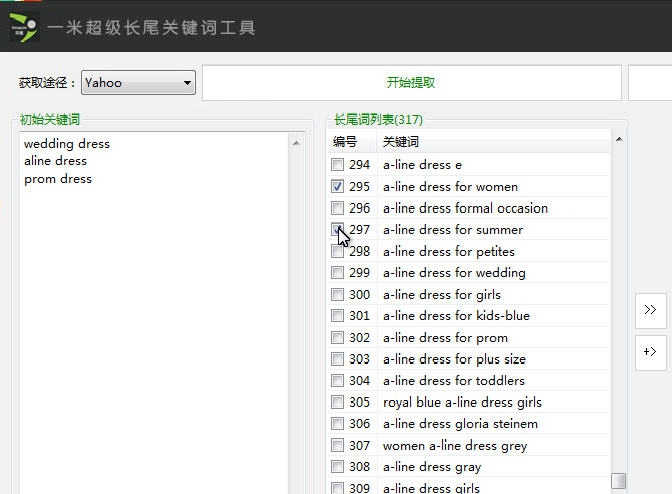Select 'a-line dress e' keyword
This screenshot has height=494, width=672.
click(423, 165)
